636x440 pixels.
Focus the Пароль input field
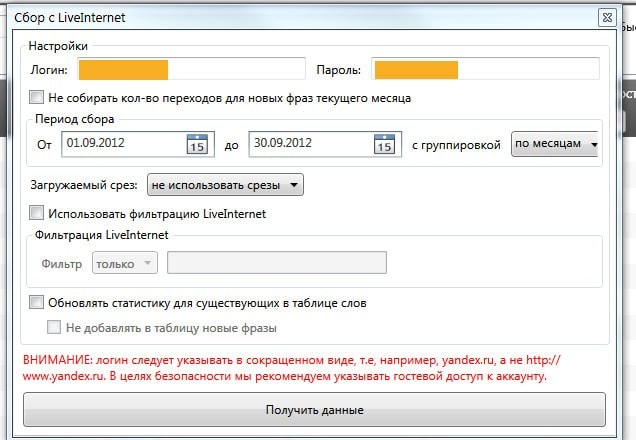click(x=485, y=69)
